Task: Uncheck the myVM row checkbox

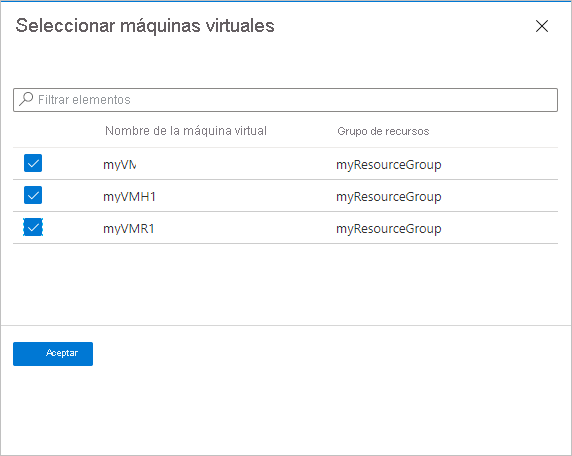Action: pyautogui.click(x=33, y=163)
